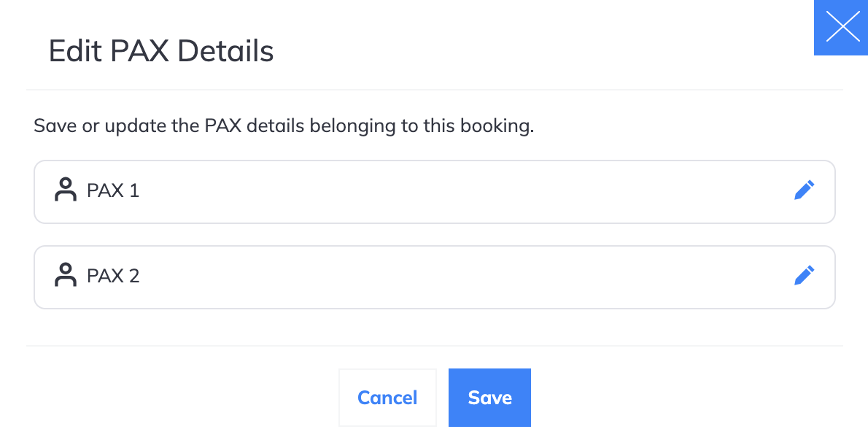
Task: Click the white X glyph in the corner square
Action: (x=842, y=26)
